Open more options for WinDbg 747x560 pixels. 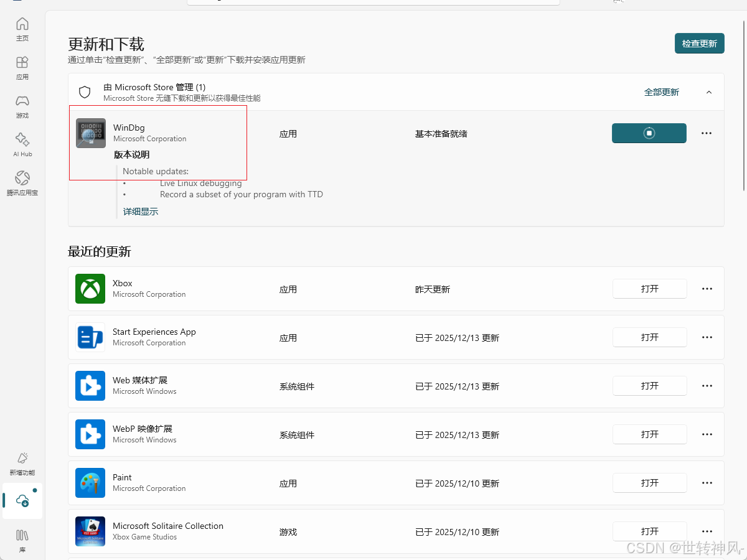click(707, 133)
